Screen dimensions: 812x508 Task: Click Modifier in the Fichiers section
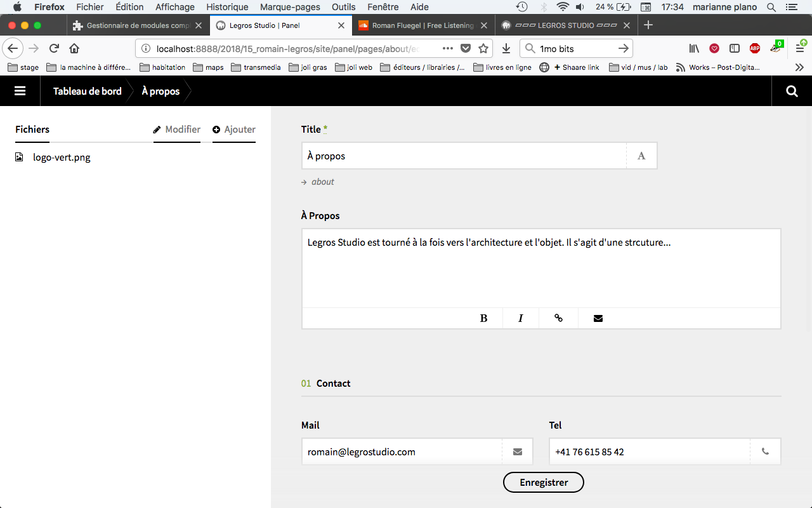[177, 130]
